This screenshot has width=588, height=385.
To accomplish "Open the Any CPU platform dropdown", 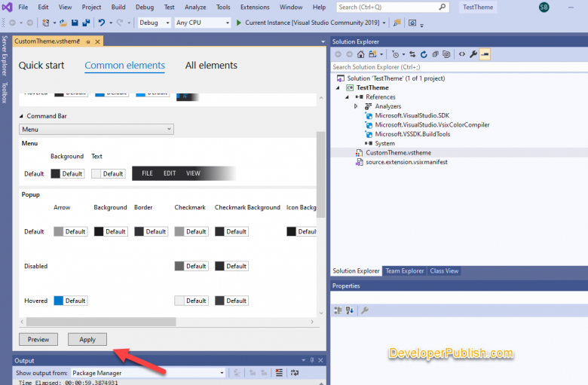I will pyautogui.click(x=203, y=23).
